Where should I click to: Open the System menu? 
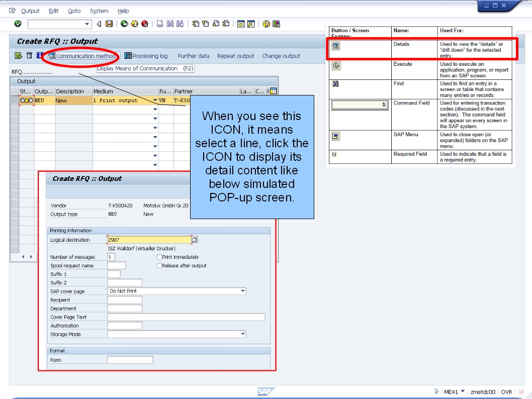[99, 11]
